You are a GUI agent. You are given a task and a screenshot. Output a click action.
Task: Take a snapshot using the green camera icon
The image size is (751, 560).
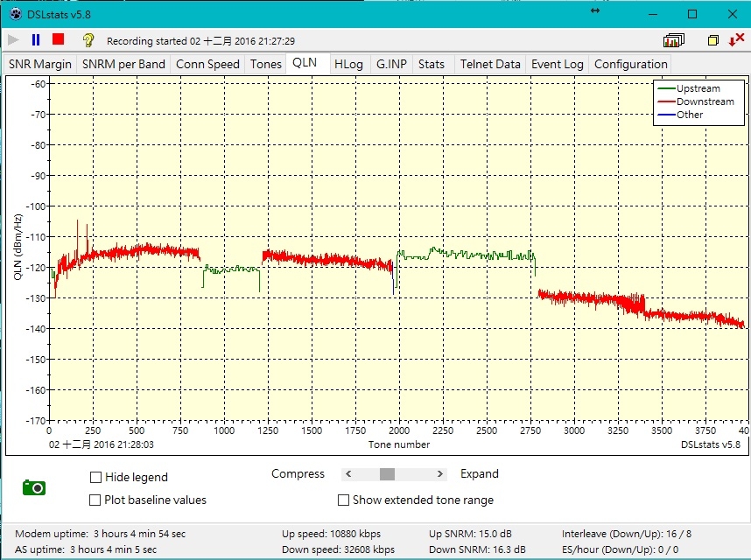pyautogui.click(x=34, y=487)
